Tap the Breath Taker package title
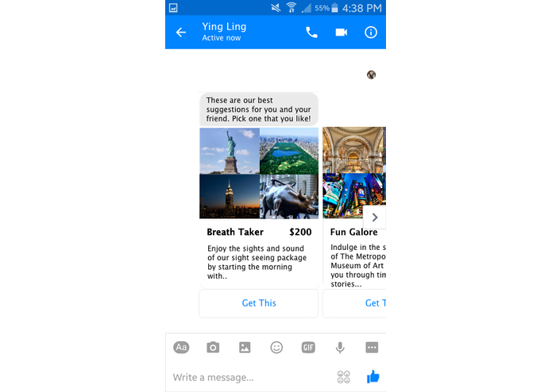 click(x=235, y=232)
